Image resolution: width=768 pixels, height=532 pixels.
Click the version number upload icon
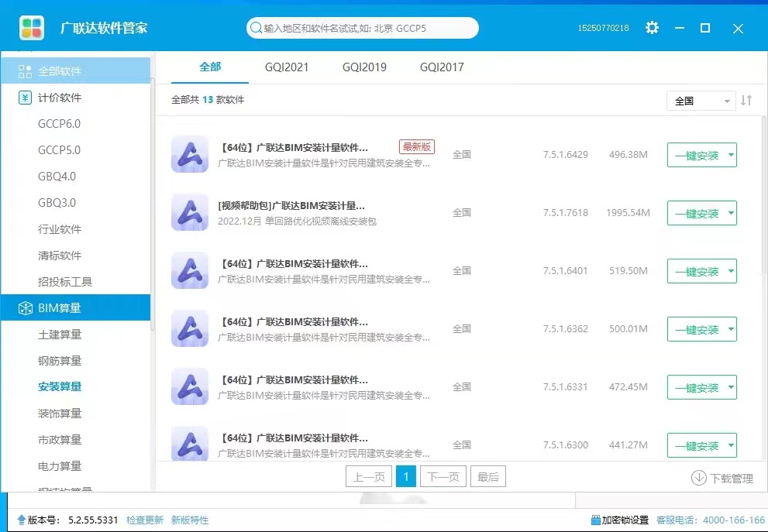coord(21,520)
